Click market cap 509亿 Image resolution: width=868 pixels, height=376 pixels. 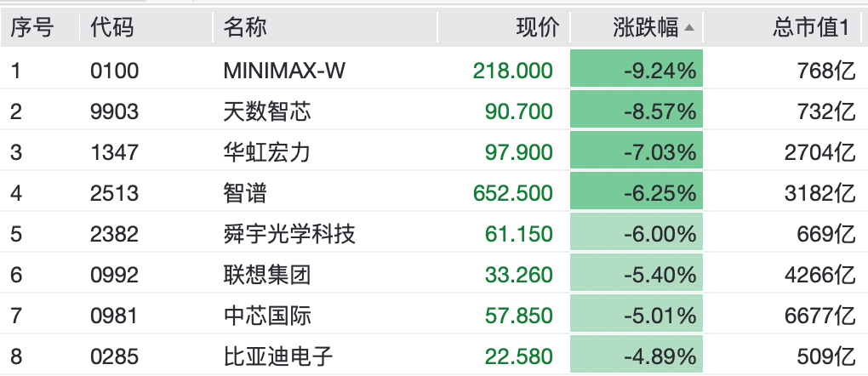(826, 356)
